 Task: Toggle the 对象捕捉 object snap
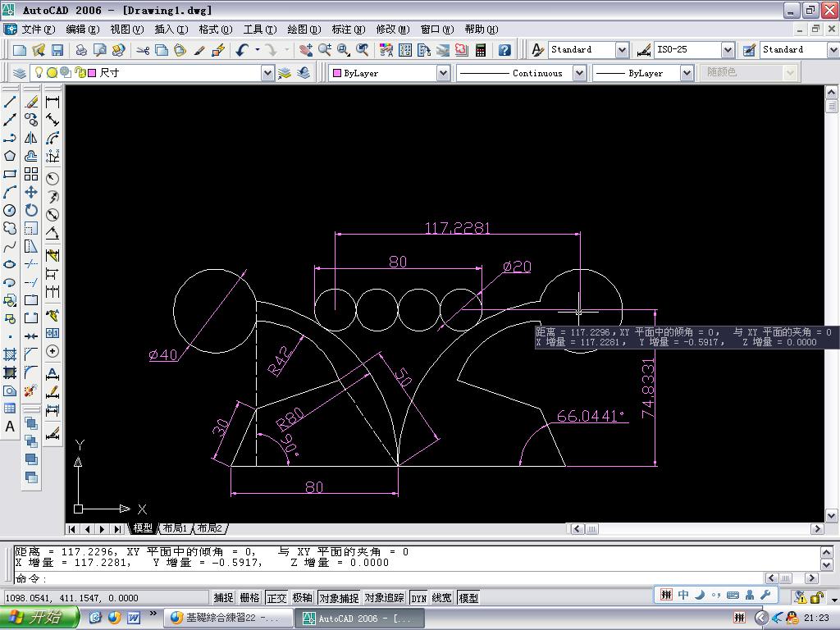339,598
